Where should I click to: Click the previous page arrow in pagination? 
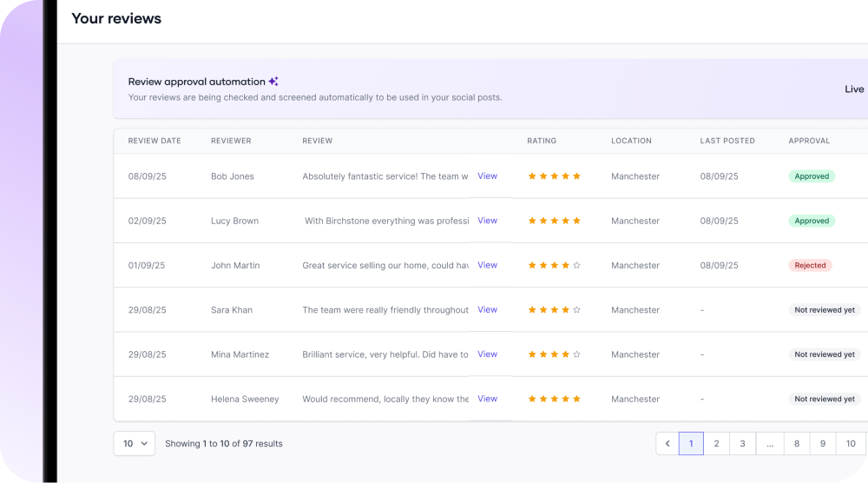[x=667, y=444]
